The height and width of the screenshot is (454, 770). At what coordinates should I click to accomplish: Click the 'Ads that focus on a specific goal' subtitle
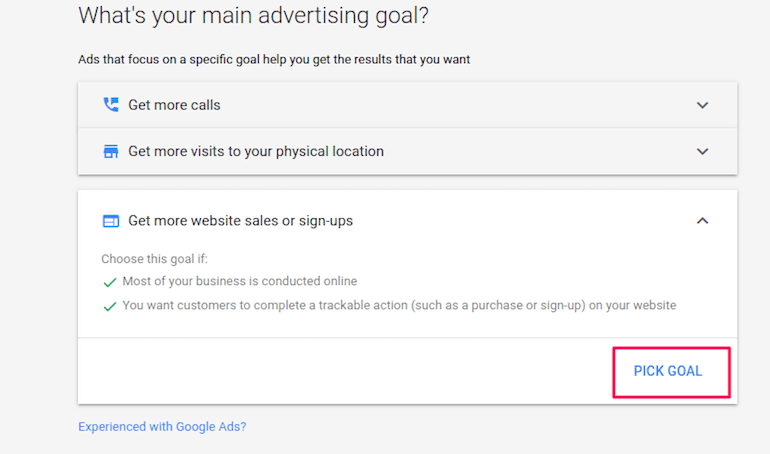pyautogui.click(x=274, y=60)
